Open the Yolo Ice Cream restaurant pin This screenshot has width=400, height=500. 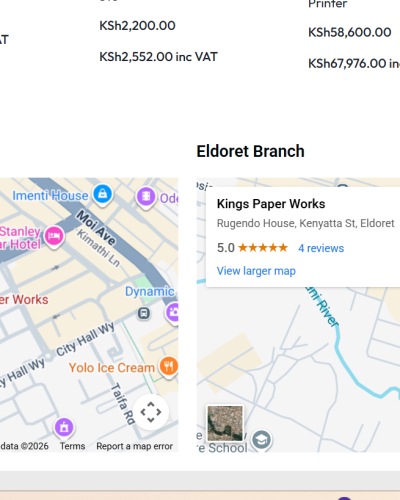168,367
